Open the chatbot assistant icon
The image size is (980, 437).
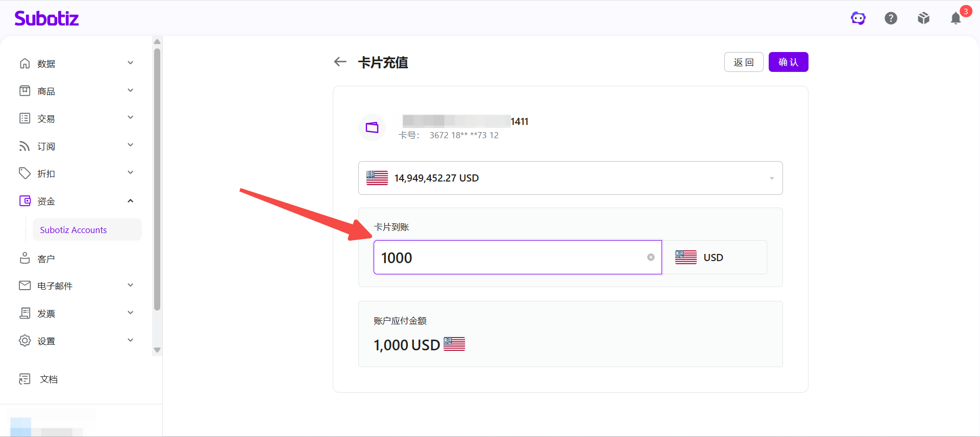(858, 18)
